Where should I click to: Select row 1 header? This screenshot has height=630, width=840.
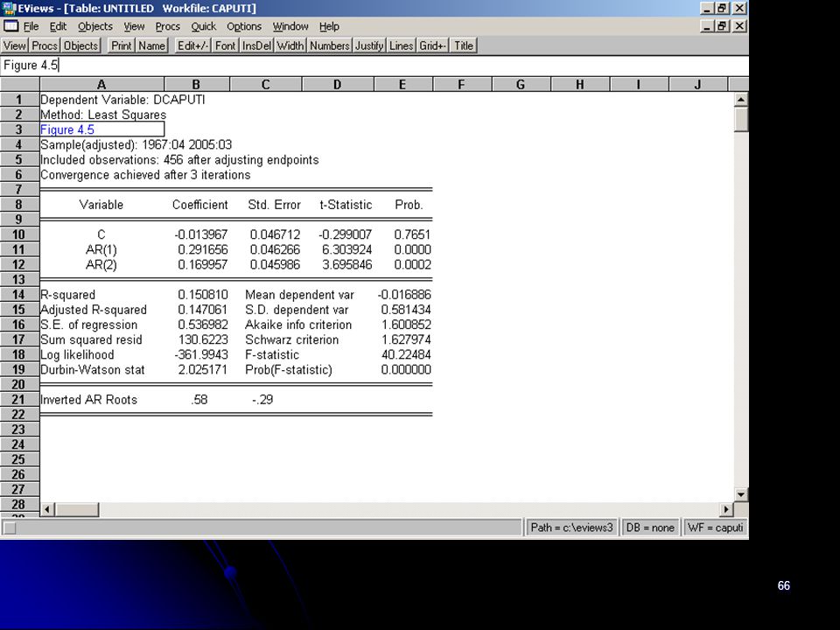point(19,100)
